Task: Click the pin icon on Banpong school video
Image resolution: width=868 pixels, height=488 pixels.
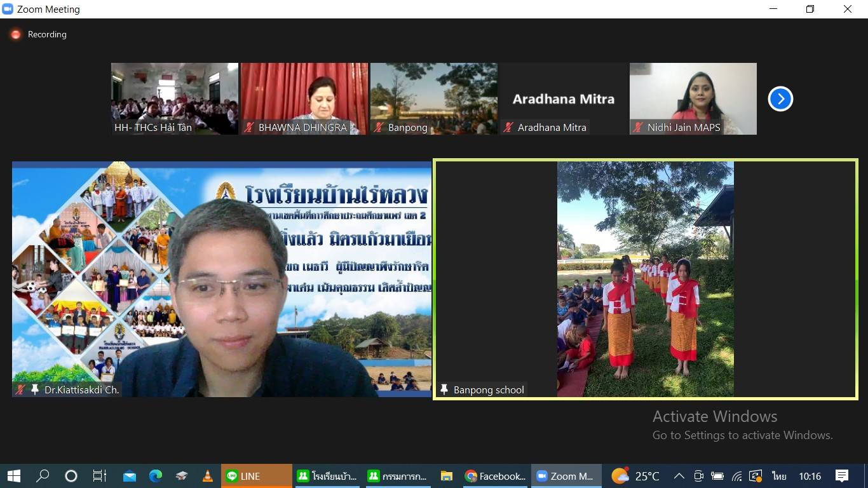Action: [x=444, y=390]
